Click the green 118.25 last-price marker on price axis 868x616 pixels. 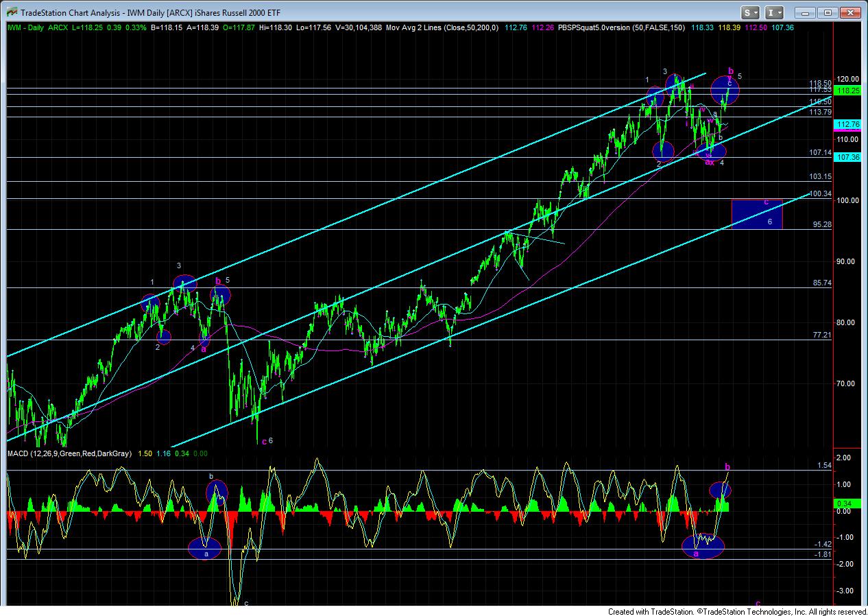coord(849,91)
